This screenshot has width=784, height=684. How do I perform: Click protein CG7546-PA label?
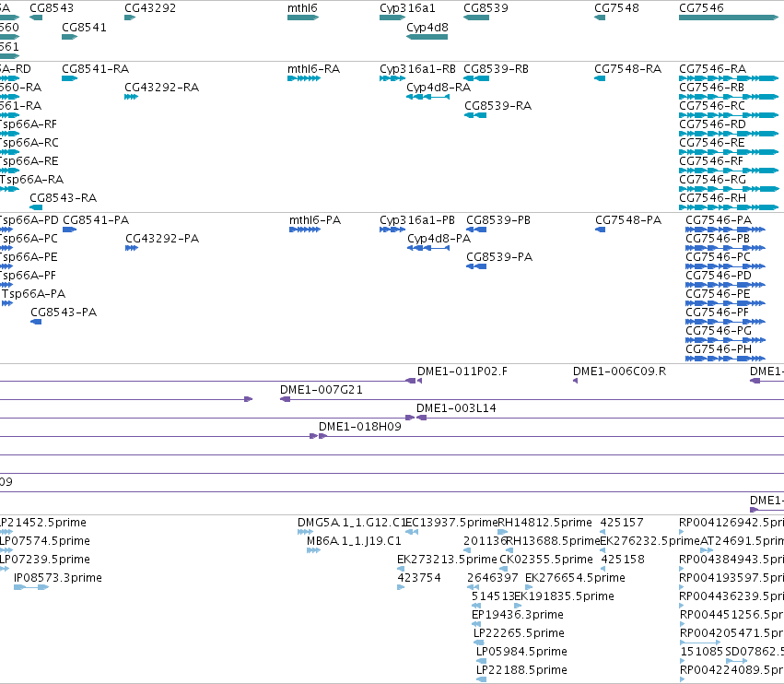point(719,220)
